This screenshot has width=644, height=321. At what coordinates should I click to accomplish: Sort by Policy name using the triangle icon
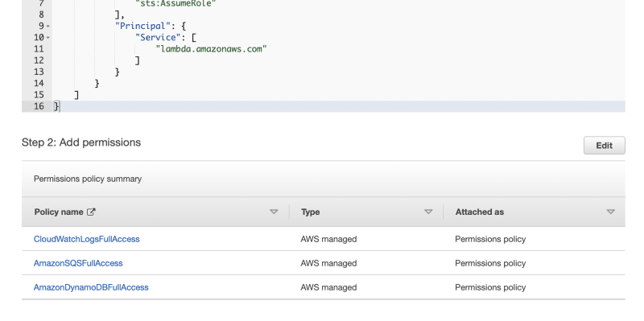pos(274,212)
